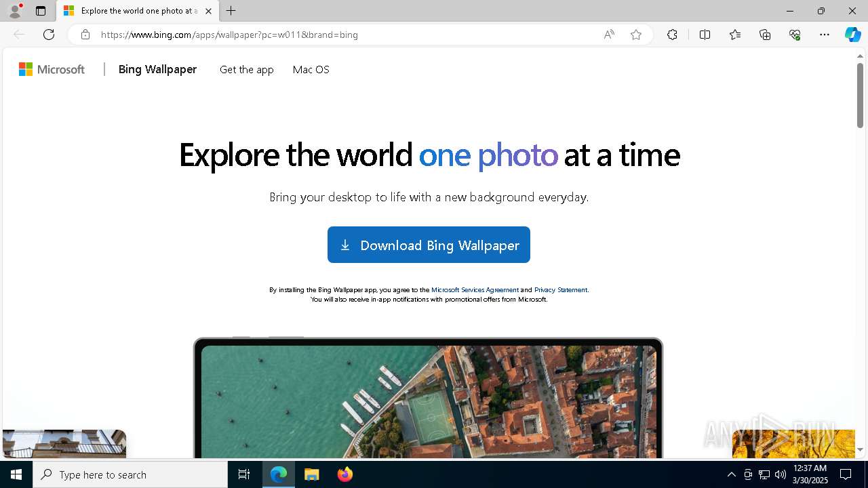Open the notification center icon
868x488 pixels.
click(x=846, y=474)
